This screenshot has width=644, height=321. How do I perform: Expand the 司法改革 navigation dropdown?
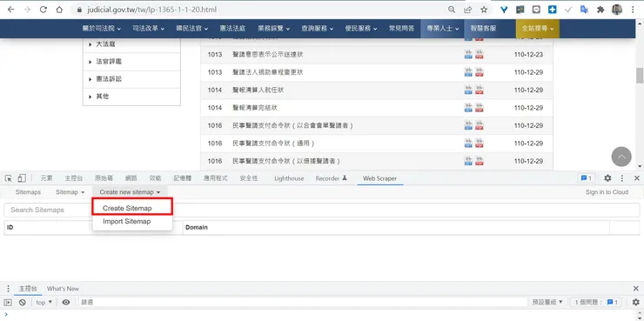(x=148, y=29)
